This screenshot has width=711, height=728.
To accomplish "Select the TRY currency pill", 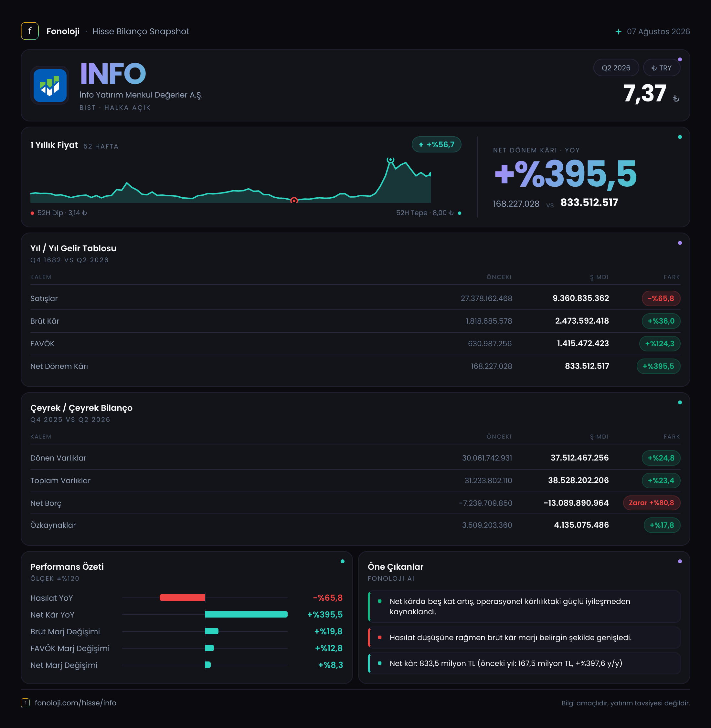I will click(x=661, y=68).
